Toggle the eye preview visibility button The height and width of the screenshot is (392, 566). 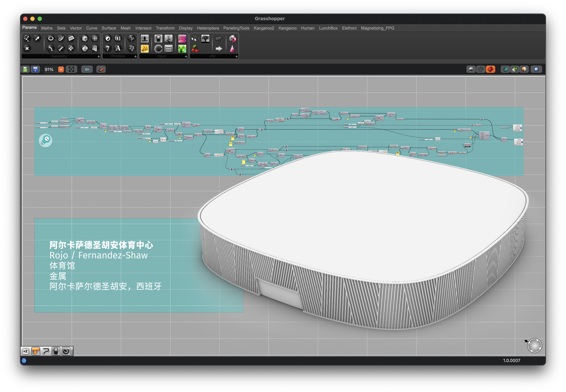pos(87,69)
